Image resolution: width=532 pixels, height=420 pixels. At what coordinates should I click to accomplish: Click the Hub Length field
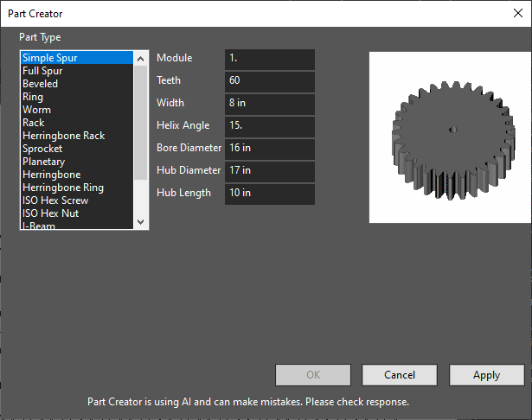(x=270, y=194)
